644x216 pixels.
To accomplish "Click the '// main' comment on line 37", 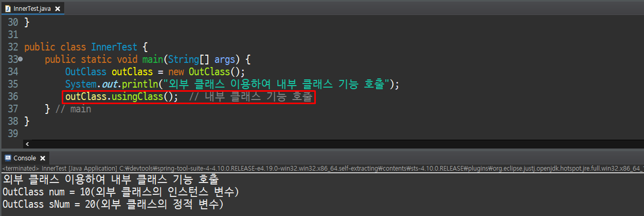I will coord(73,109).
